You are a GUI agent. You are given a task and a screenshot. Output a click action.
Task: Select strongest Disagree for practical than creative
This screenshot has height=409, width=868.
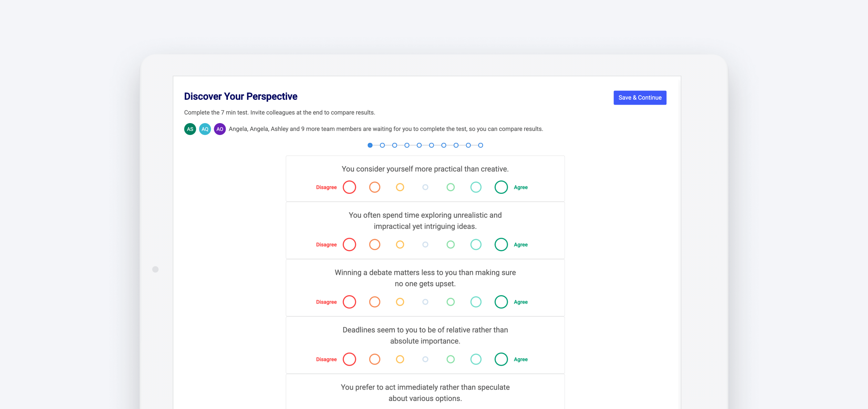(x=349, y=187)
